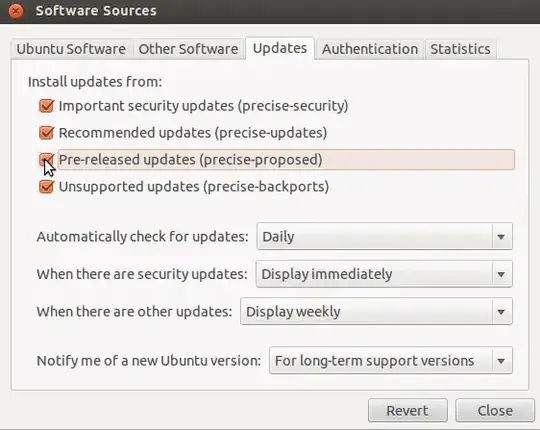The width and height of the screenshot is (540, 430).
Task: View the Statistics tab
Action: (x=460, y=49)
